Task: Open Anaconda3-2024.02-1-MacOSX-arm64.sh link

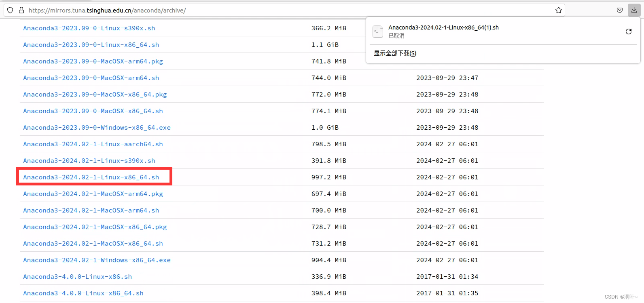Action: coord(91,210)
